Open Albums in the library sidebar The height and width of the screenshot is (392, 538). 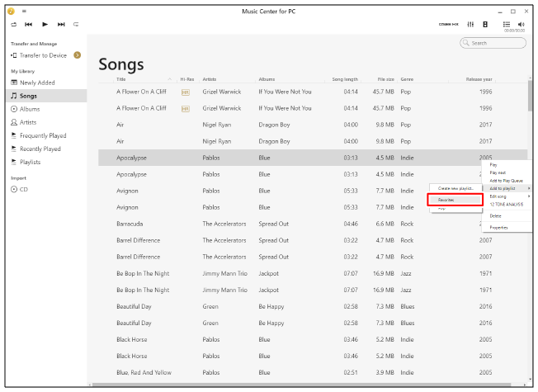coord(30,109)
